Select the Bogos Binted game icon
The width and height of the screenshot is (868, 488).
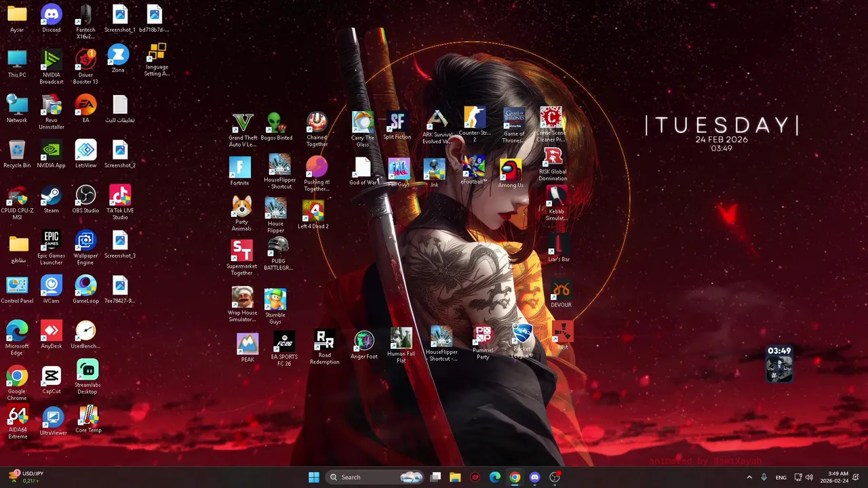[276, 127]
